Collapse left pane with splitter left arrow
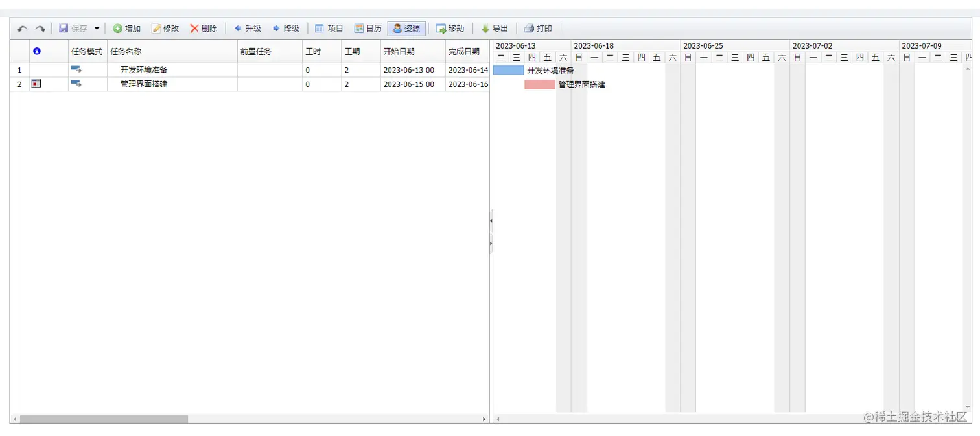 tap(491, 221)
